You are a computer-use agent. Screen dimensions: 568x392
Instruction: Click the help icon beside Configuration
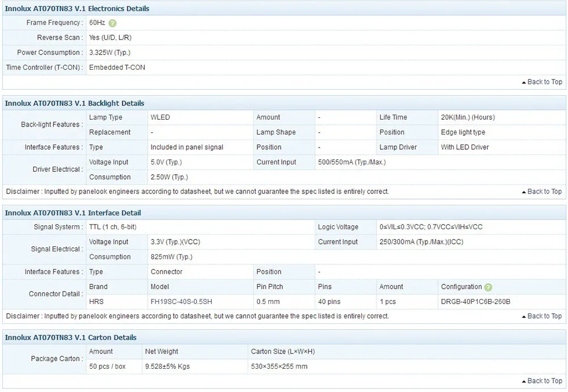click(x=488, y=288)
